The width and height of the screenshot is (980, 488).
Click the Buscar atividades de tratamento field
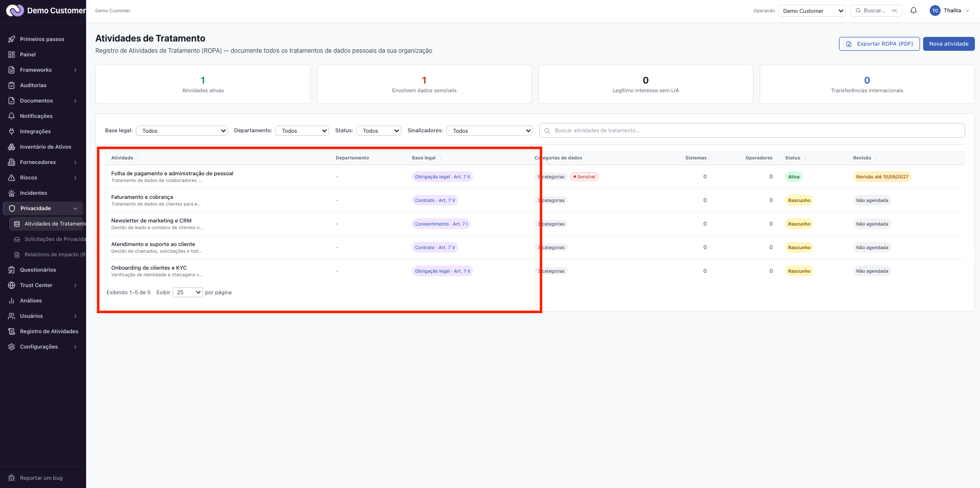coord(752,131)
